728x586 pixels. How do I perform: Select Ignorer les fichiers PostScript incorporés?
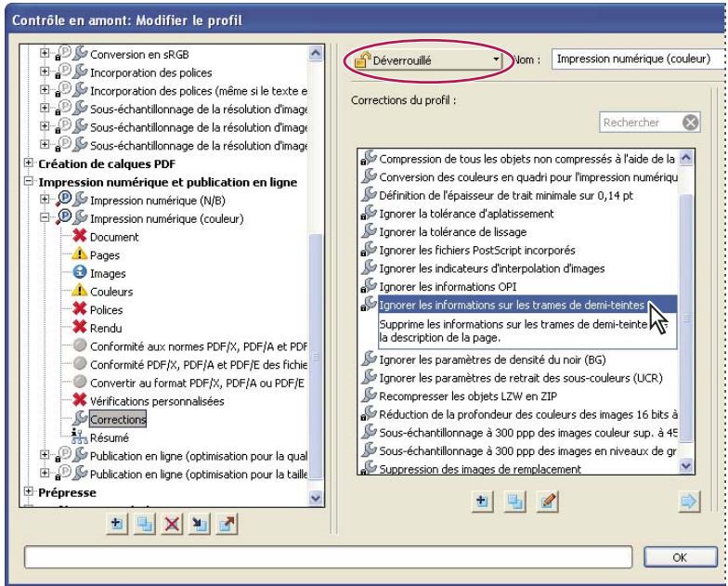(x=477, y=251)
